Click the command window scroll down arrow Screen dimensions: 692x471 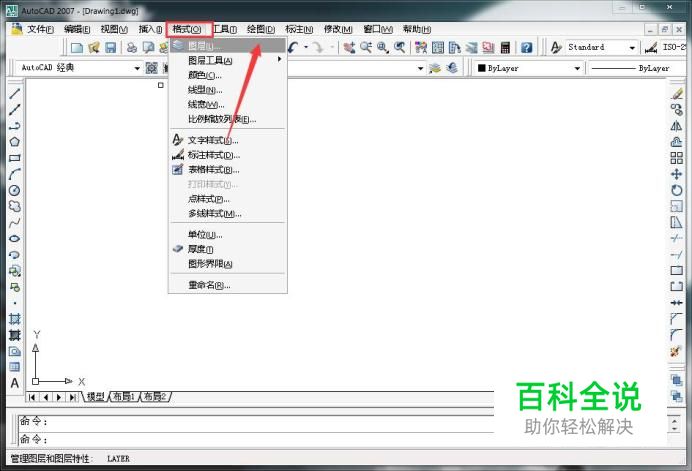point(674,428)
